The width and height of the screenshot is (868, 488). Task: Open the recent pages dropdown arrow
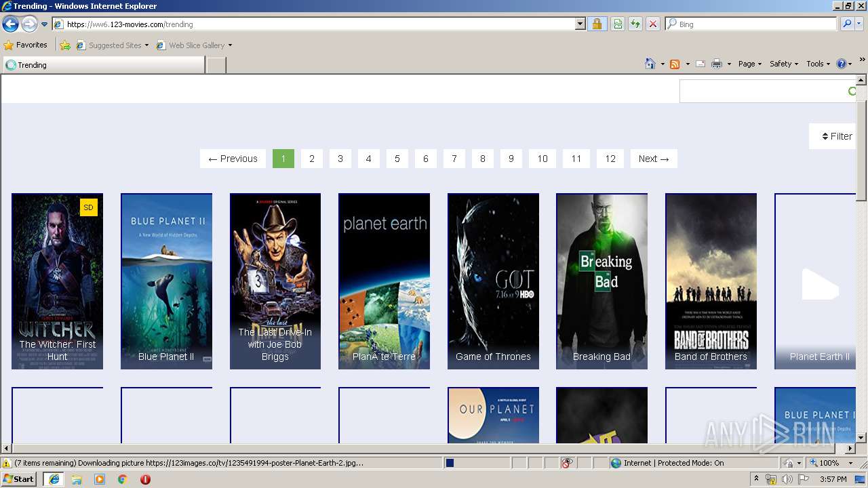tap(45, 24)
